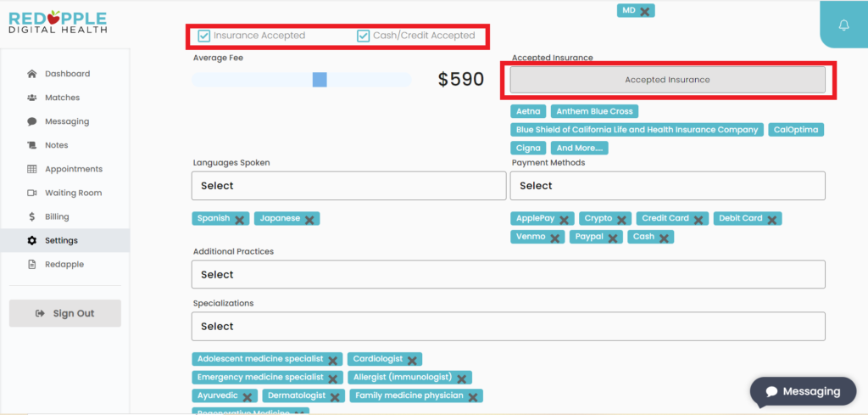Image resolution: width=868 pixels, height=415 pixels.
Task: Open the Payment Methods select dropdown
Action: (668, 186)
